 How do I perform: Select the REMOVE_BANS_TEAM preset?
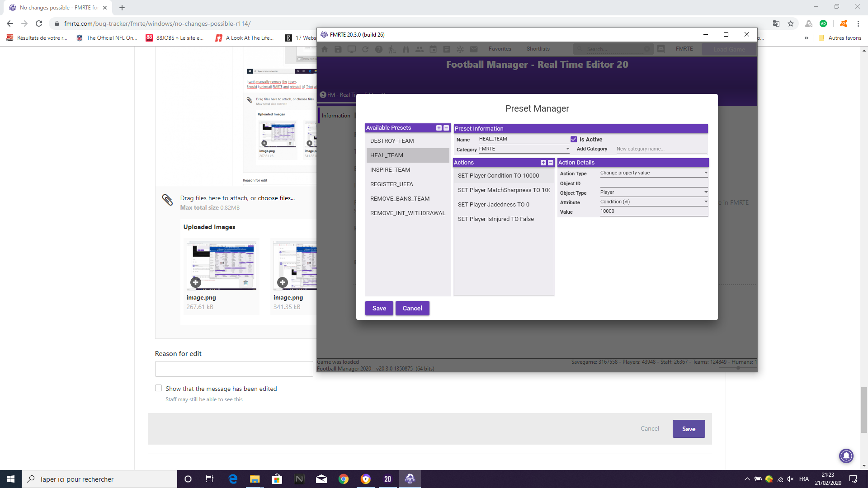click(408, 199)
